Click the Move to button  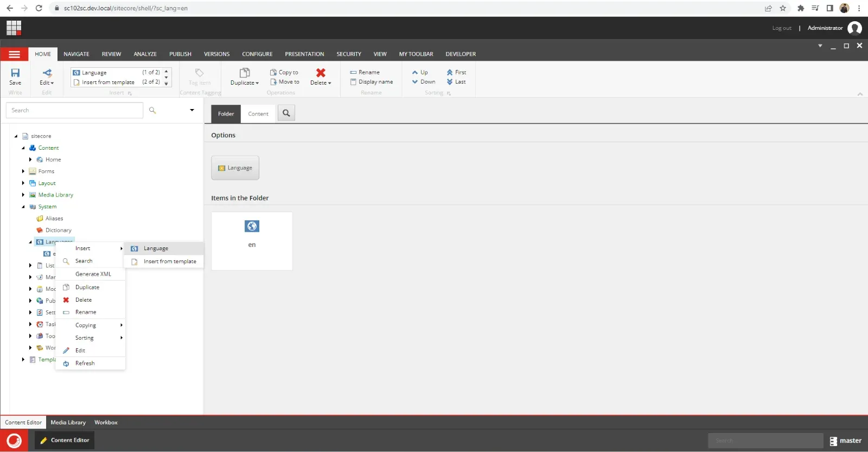click(x=285, y=82)
